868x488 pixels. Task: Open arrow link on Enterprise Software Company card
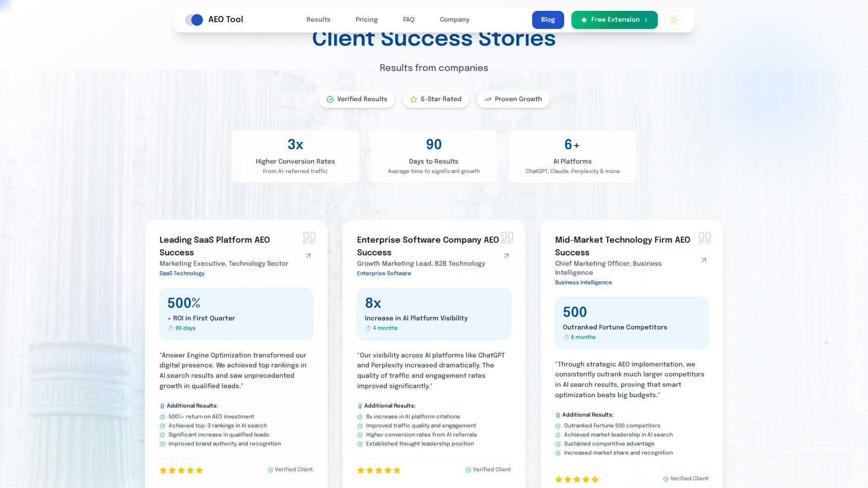coord(506,256)
